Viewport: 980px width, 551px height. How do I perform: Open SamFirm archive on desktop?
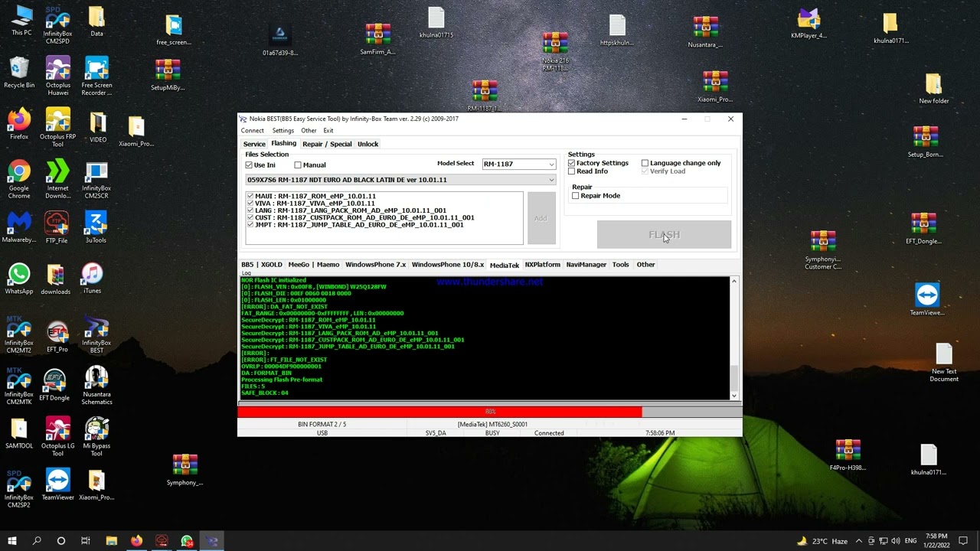click(377, 40)
